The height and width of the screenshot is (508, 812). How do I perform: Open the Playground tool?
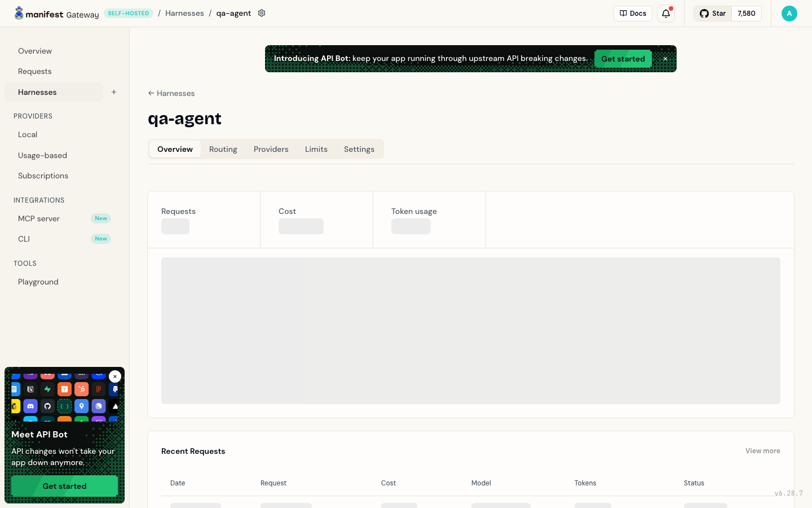[x=64, y=282]
